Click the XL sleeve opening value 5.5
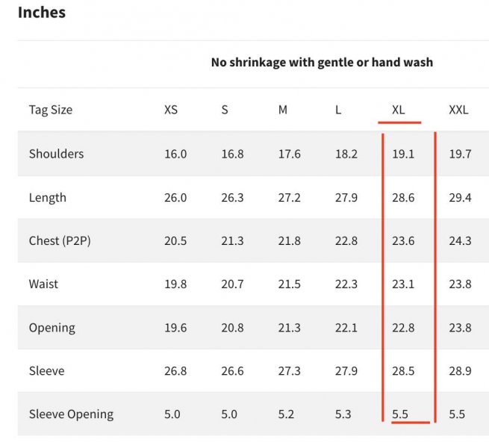 400,414
